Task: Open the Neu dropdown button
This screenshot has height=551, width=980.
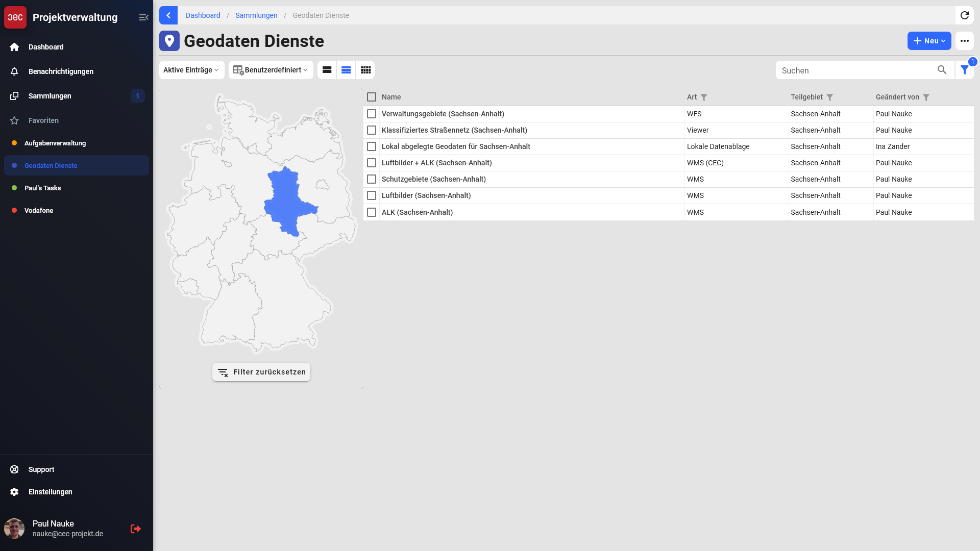Action: (929, 41)
